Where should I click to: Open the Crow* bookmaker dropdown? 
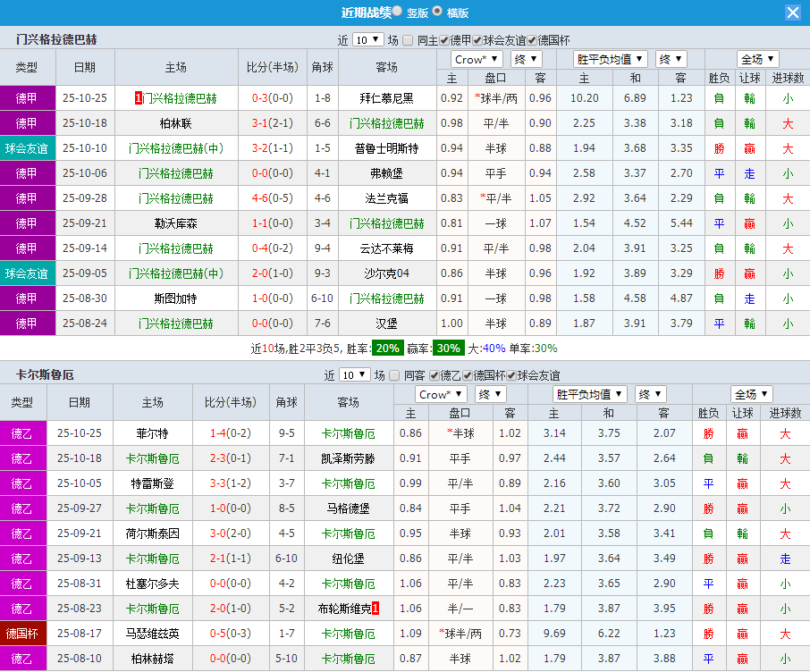coord(477,58)
